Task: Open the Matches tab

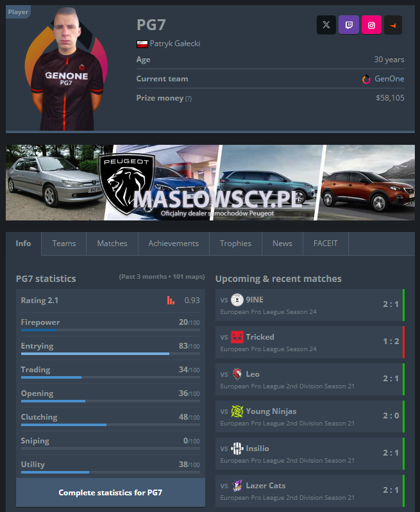Action: [x=112, y=244]
